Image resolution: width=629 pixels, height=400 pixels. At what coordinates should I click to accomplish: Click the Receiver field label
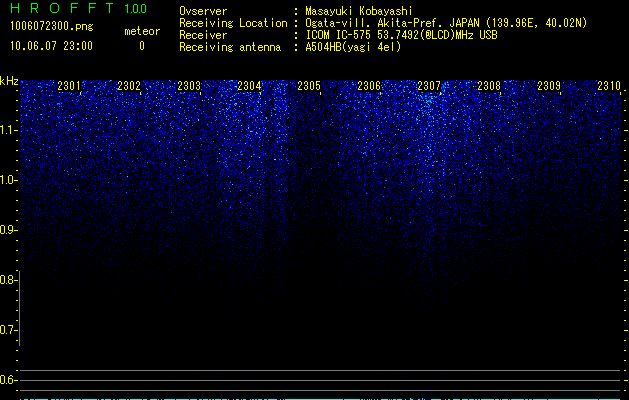(x=203, y=35)
